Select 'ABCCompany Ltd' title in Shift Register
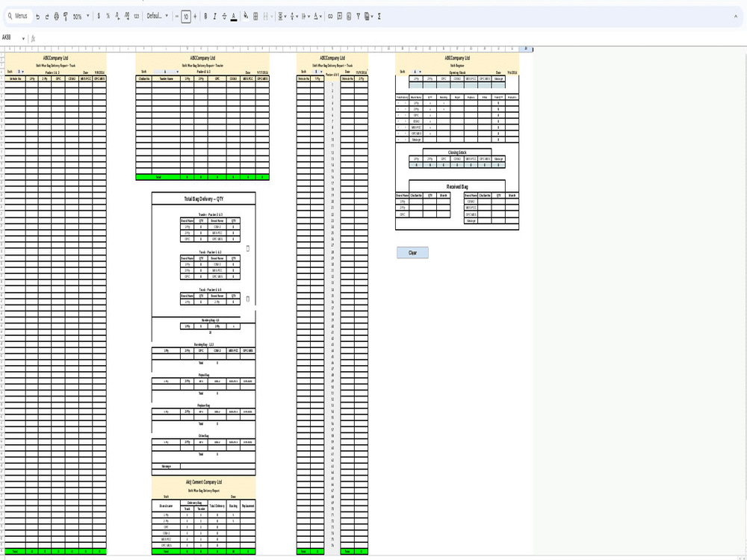The image size is (747, 560). tap(457, 58)
